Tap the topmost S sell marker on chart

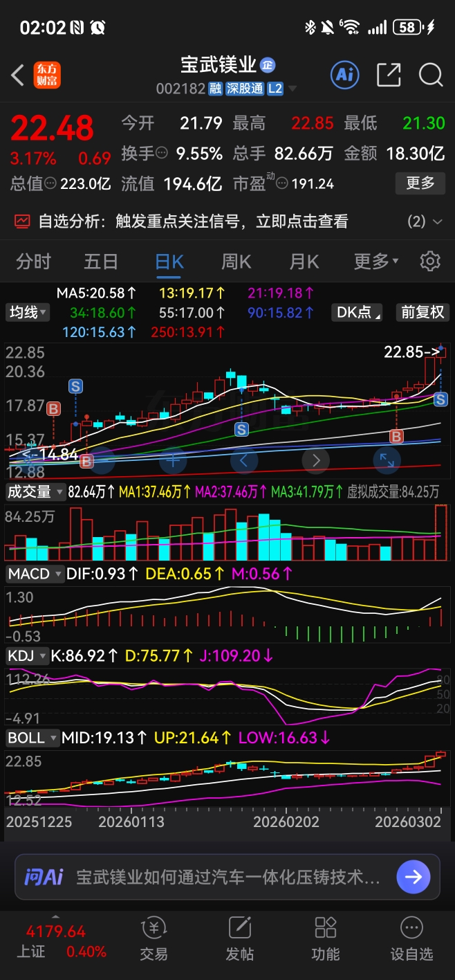pos(75,385)
